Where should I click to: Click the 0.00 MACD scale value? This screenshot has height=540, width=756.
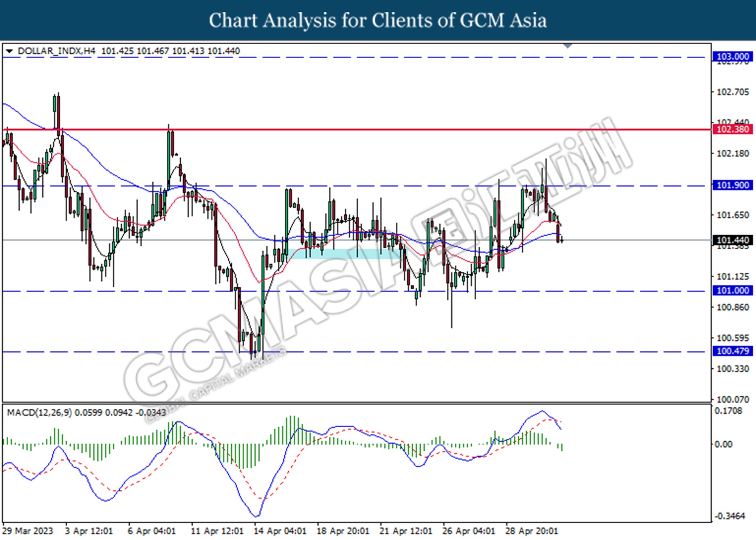pyautogui.click(x=723, y=444)
